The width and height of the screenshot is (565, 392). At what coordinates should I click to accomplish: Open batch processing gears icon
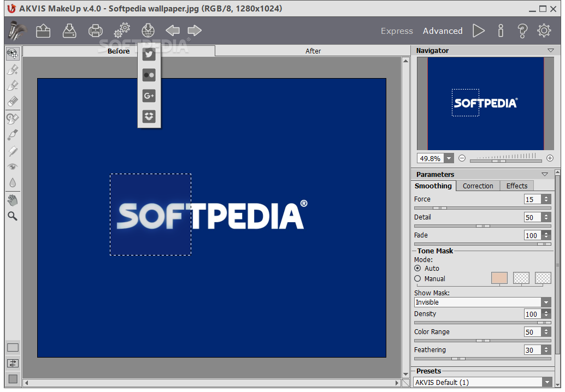tap(122, 30)
